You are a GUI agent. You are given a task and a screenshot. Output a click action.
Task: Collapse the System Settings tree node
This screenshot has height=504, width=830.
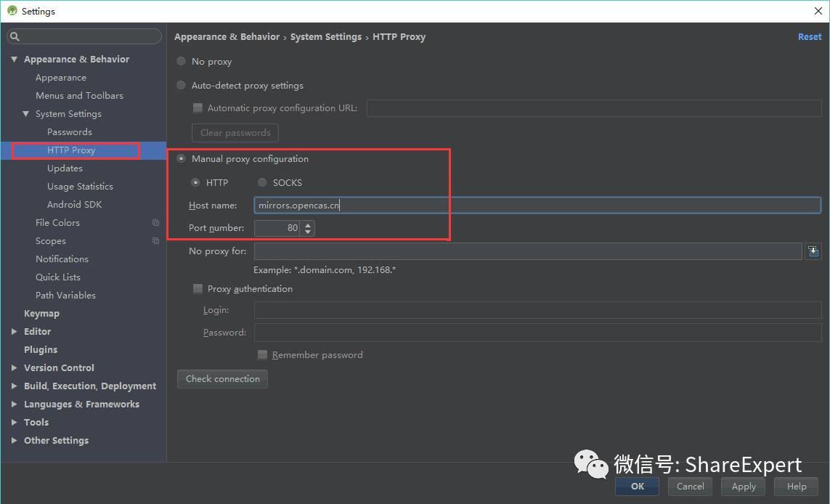[26, 114]
